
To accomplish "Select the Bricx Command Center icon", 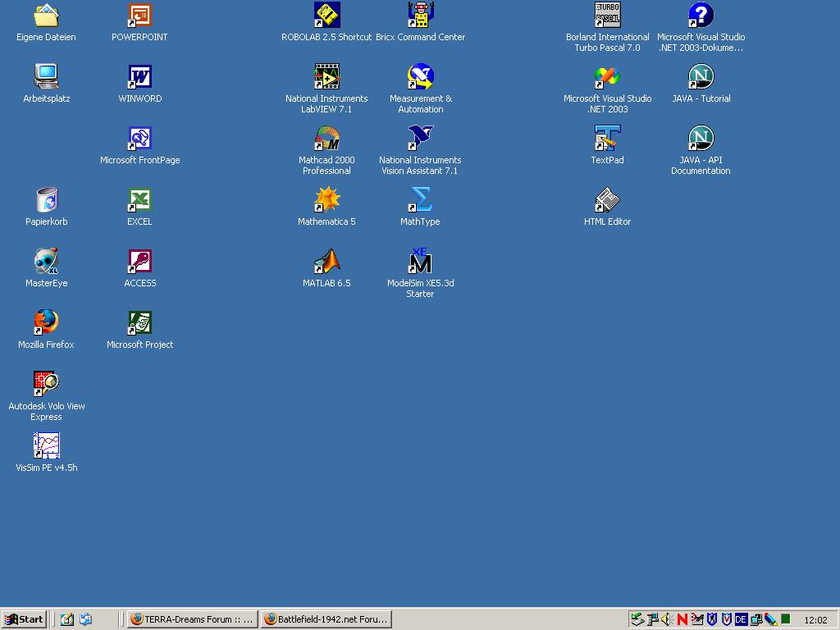I will click(x=421, y=16).
